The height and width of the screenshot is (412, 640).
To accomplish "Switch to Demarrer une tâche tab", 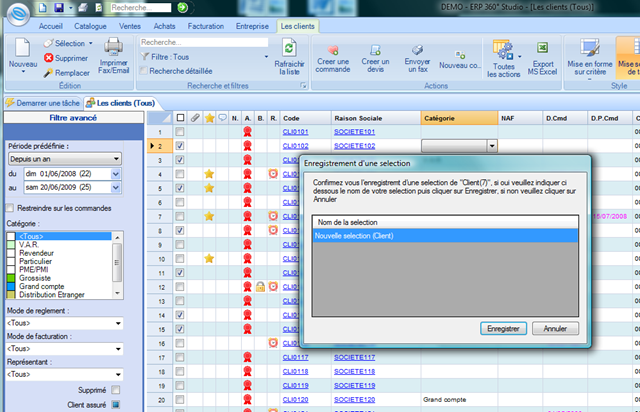I will tap(43, 103).
